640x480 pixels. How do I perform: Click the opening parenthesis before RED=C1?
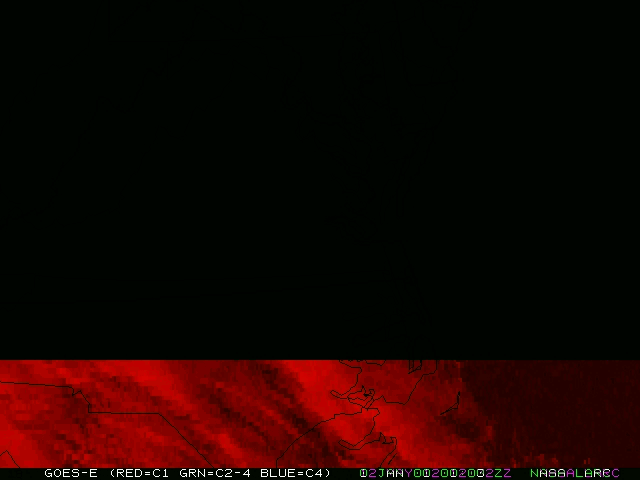pos(112,473)
